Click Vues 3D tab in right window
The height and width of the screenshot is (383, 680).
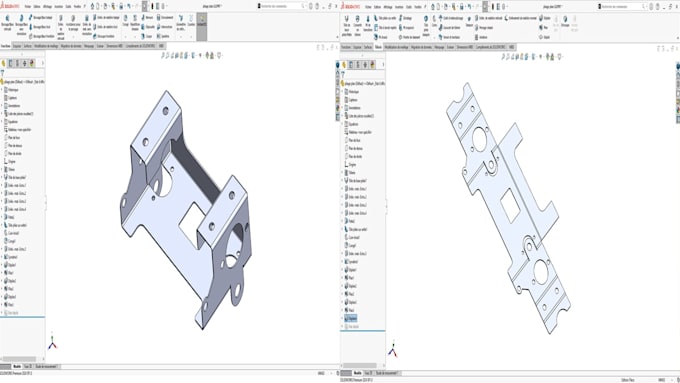368,373
